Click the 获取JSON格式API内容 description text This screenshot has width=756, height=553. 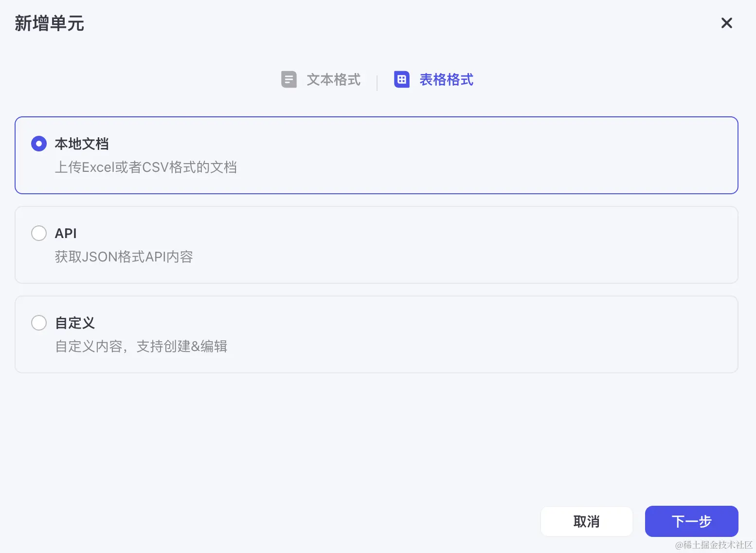(124, 257)
